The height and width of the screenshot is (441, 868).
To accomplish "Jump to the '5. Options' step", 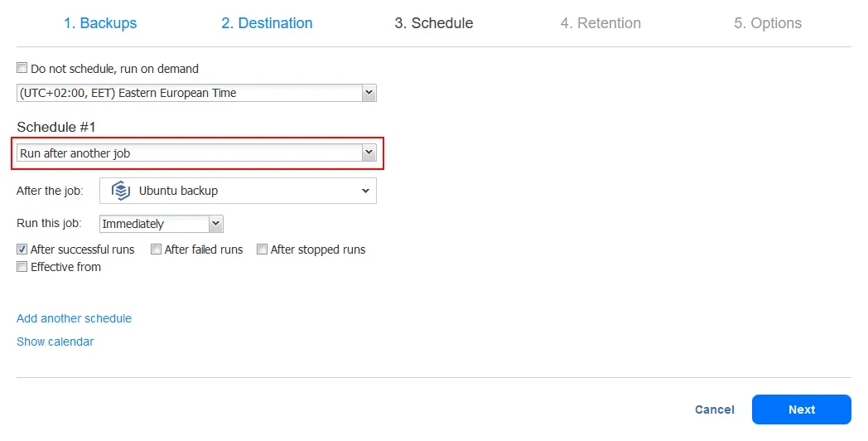I will coord(768,23).
